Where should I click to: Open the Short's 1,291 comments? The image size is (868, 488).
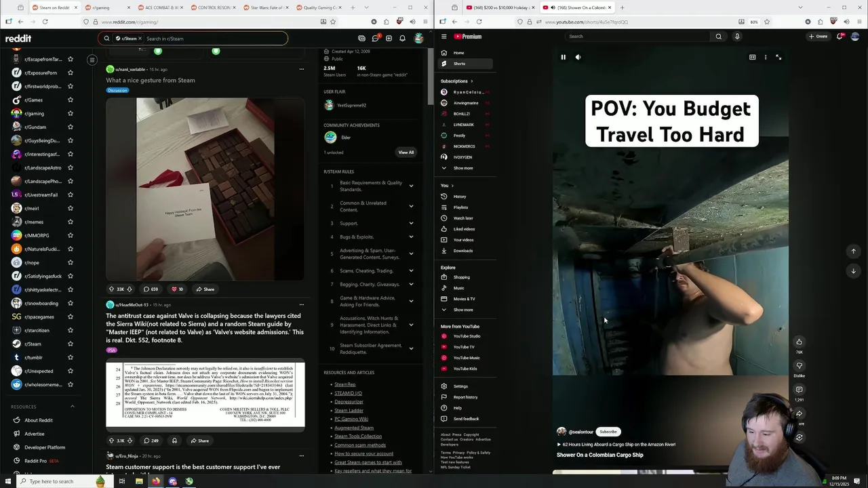click(799, 390)
